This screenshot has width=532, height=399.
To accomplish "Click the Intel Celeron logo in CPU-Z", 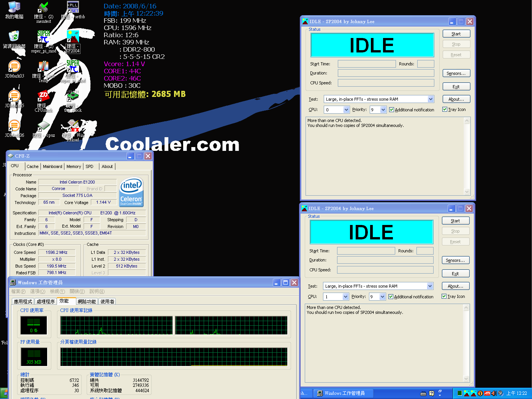I will click(x=131, y=192).
